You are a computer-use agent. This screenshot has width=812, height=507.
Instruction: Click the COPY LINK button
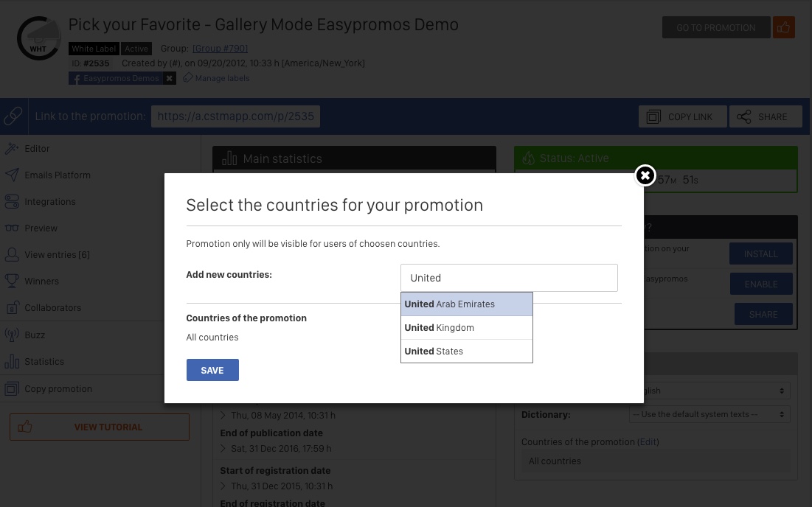(x=682, y=116)
